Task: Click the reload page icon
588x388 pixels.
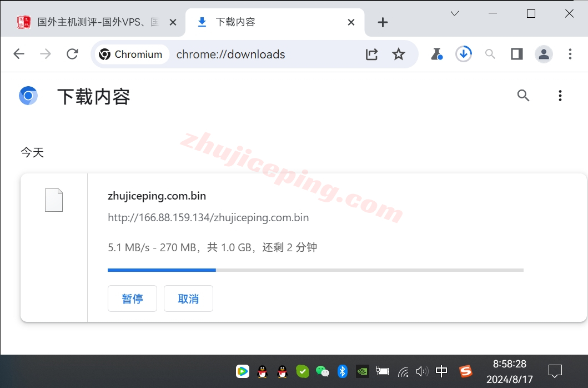Action: coord(72,54)
